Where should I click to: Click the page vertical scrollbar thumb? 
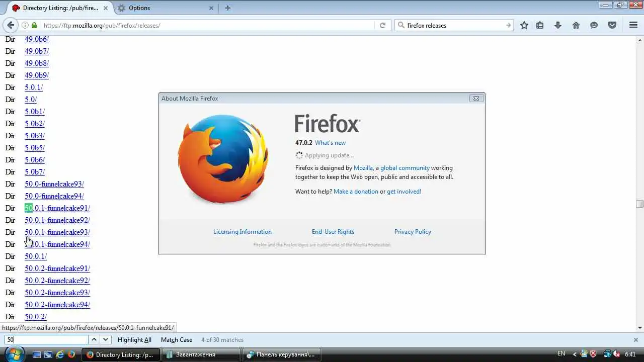[x=639, y=204]
